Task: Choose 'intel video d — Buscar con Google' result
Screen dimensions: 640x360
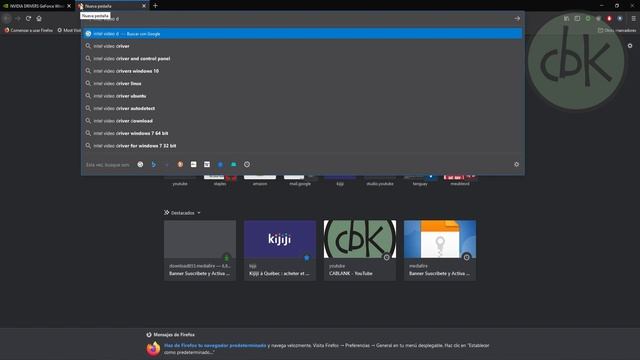Action: (x=302, y=34)
